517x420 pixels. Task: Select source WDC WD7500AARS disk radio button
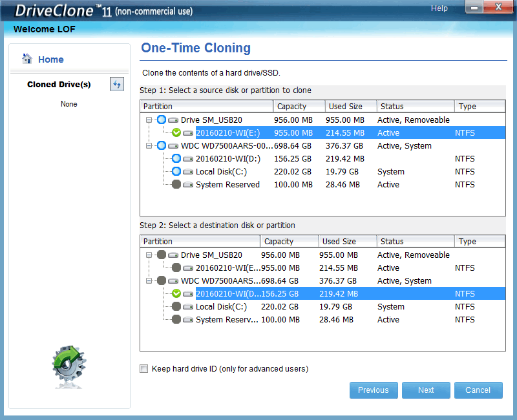pos(161,145)
